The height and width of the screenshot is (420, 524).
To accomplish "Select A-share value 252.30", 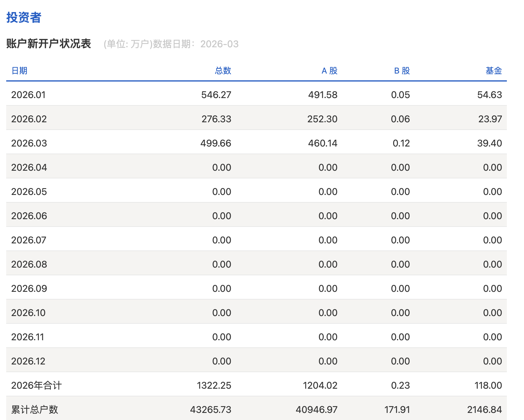I will click(x=322, y=119).
